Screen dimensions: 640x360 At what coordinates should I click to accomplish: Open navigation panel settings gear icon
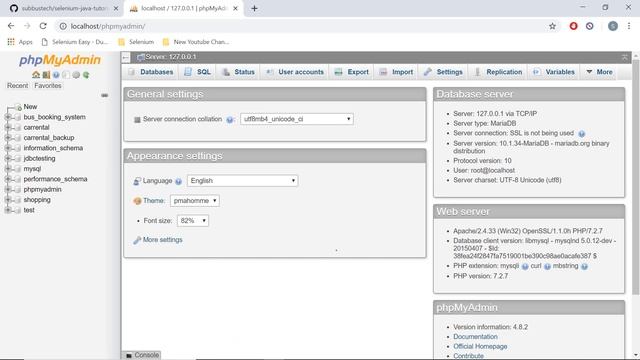click(76, 75)
